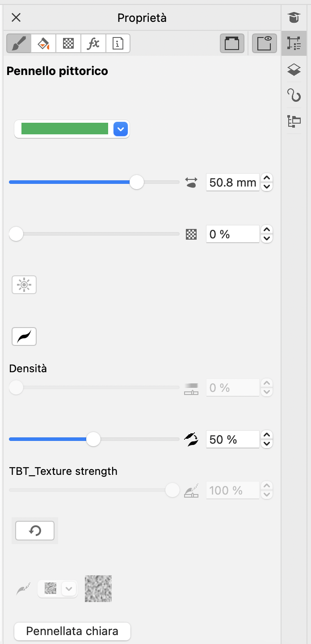Screen dimensions: 311x644
Task: Click the Pennellata chiara button
Action: (x=72, y=631)
